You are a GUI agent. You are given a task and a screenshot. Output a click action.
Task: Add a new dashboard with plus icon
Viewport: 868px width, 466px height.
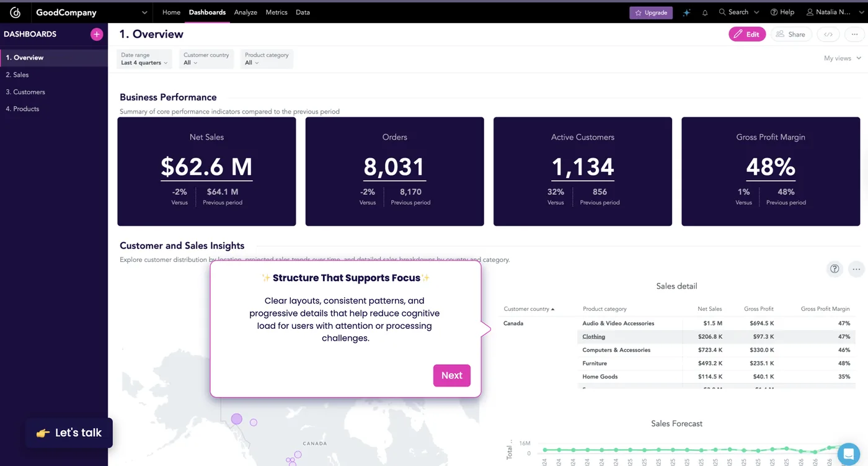tap(97, 34)
